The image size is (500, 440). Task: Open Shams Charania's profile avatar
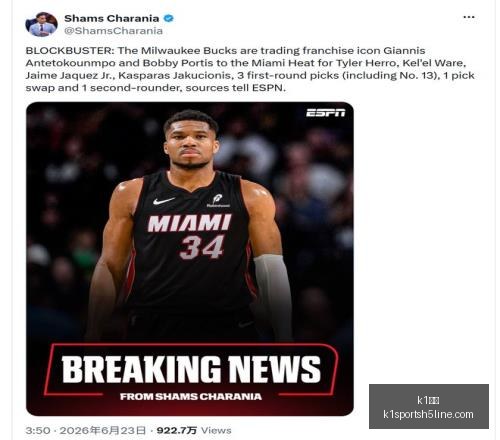coord(41,24)
